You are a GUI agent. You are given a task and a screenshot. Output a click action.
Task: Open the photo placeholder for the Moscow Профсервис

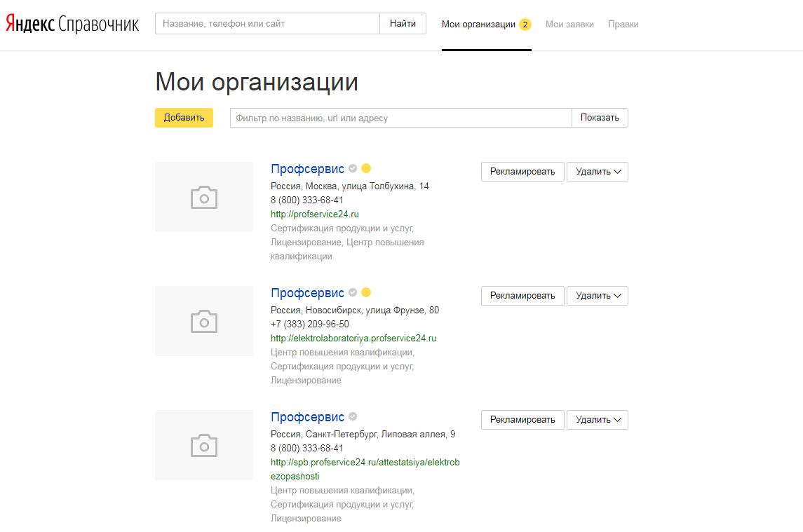point(204,197)
